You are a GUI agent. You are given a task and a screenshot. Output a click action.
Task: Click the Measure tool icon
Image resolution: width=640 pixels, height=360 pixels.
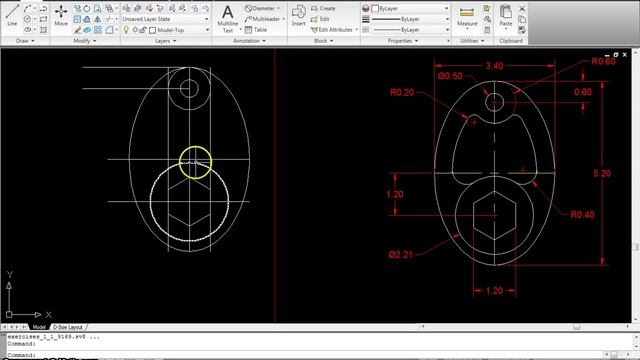pyautogui.click(x=467, y=16)
